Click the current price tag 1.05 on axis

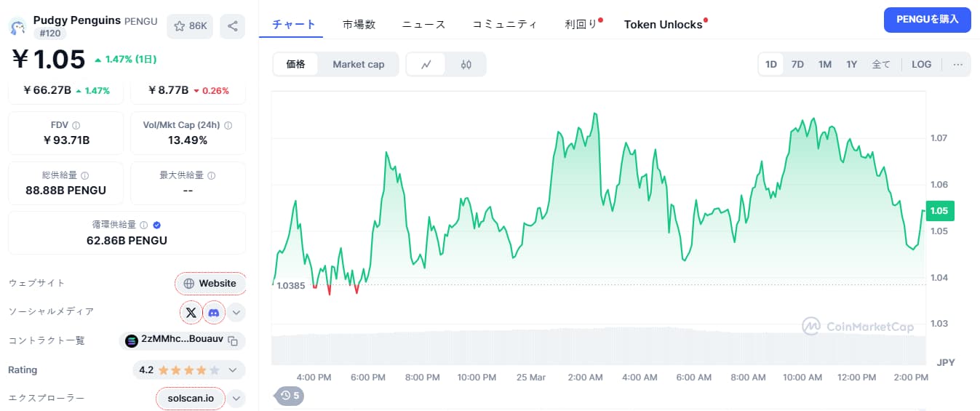(x=939, y=211)
